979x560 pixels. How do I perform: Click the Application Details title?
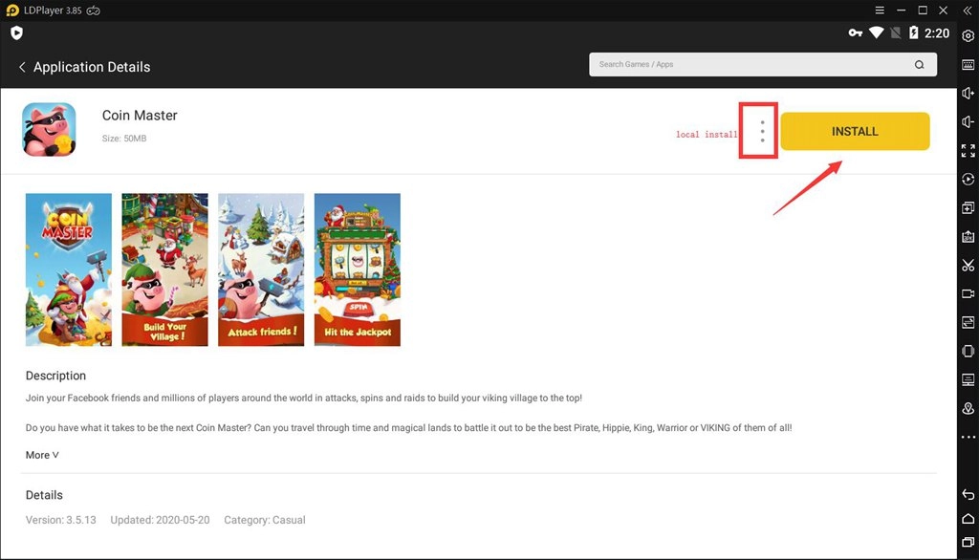[x=92, y=67]
